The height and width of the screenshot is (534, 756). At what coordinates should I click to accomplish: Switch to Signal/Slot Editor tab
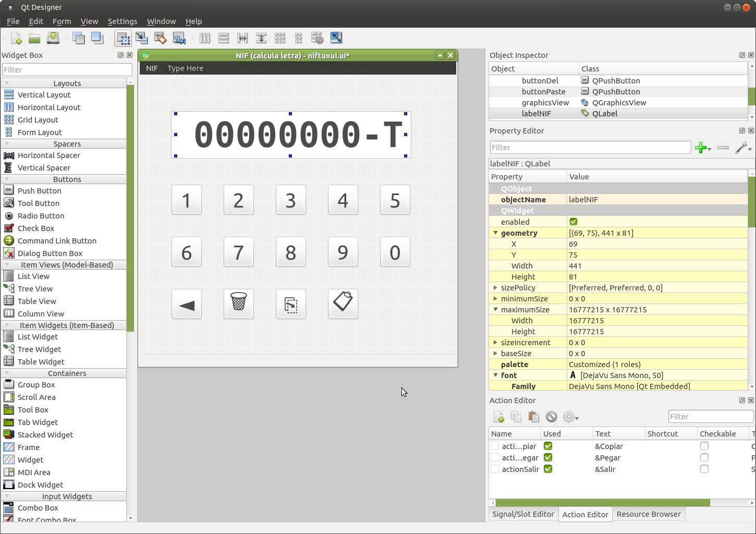[523, 514]
